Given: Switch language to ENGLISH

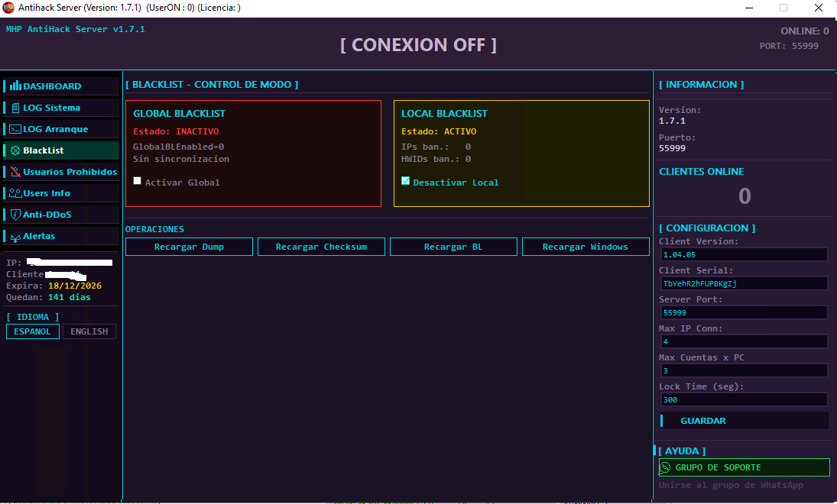Looking at the screenshot, I should 89,331.
